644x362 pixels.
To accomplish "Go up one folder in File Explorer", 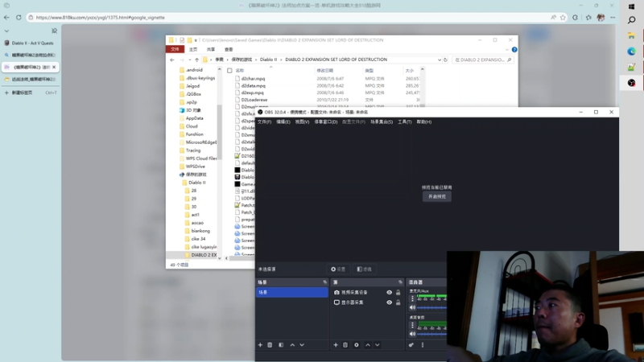I will coord(196,60).
